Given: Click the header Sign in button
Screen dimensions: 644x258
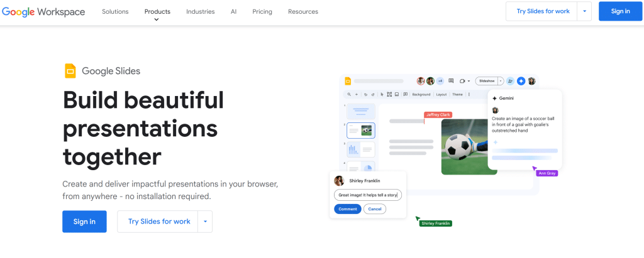Looking at the screenshot, I should tap(620, 11).
